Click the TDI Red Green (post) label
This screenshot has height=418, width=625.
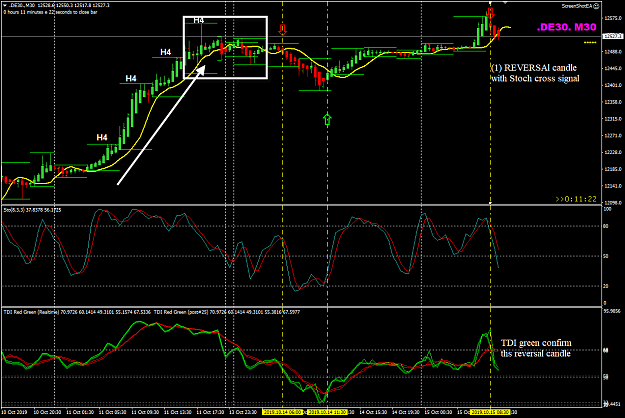[181, 312]
